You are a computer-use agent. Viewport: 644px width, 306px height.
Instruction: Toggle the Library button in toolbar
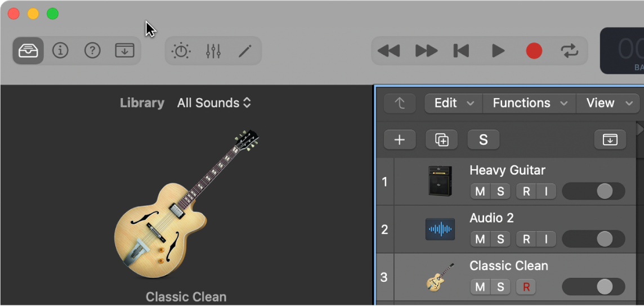(28, 51)
